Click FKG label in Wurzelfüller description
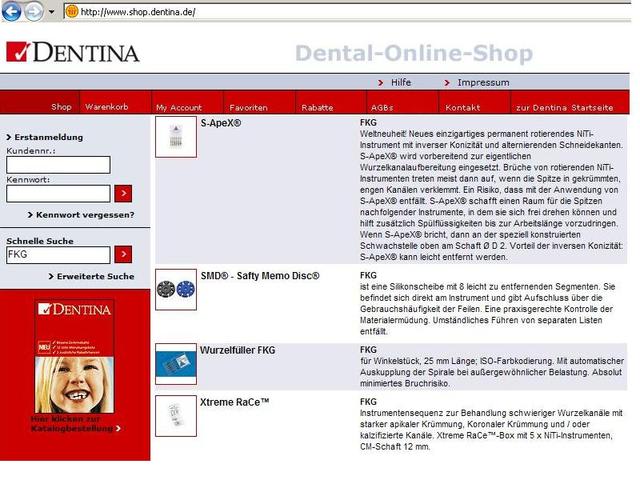The height and width of the screenshot is (480, 640). [368, 350]
